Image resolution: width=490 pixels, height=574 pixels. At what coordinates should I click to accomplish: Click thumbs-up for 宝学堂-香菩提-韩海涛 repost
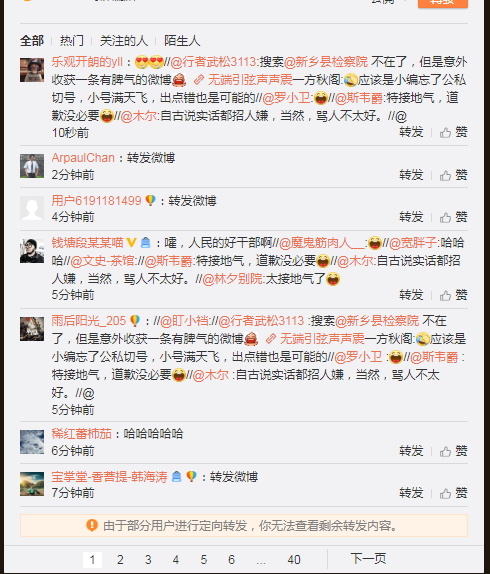point(445,493)
